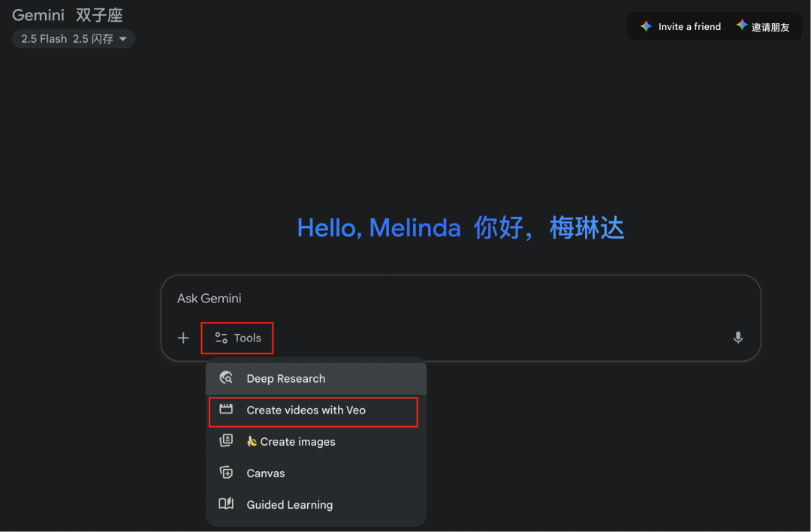Click the Guided Learning book icon
Image resolution: width=811 pixels, height=532 pixels.
tap(226, 504)
